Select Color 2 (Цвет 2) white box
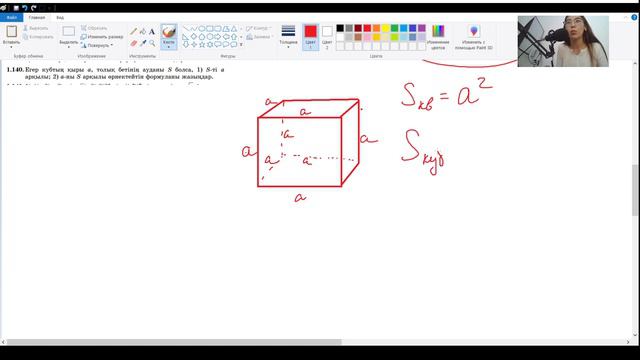640x360 pixels. point(327,37)
